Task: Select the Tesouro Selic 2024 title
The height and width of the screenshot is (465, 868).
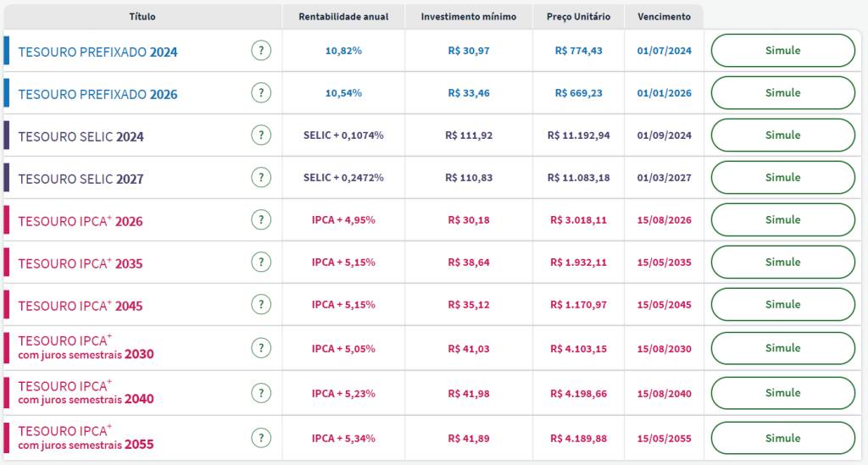Action: 81,136
